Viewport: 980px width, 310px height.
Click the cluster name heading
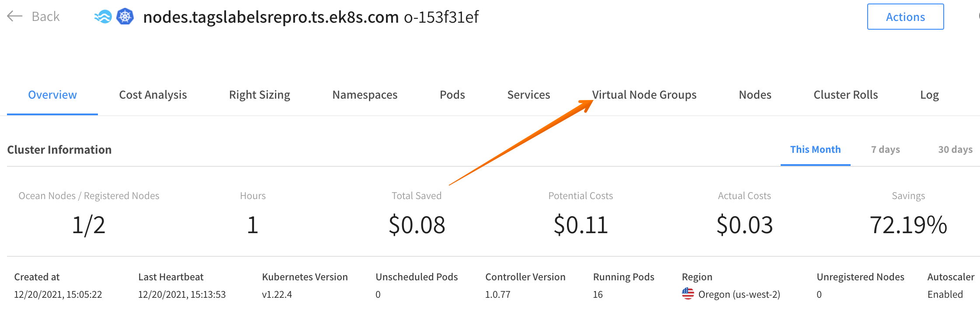pyautogui.click(x=271, y=17)
